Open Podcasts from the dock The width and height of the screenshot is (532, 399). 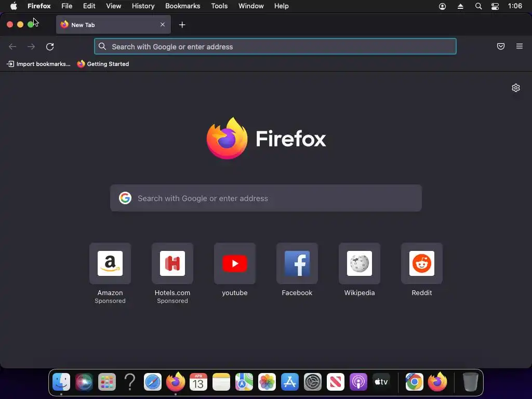tap(358, 382)
